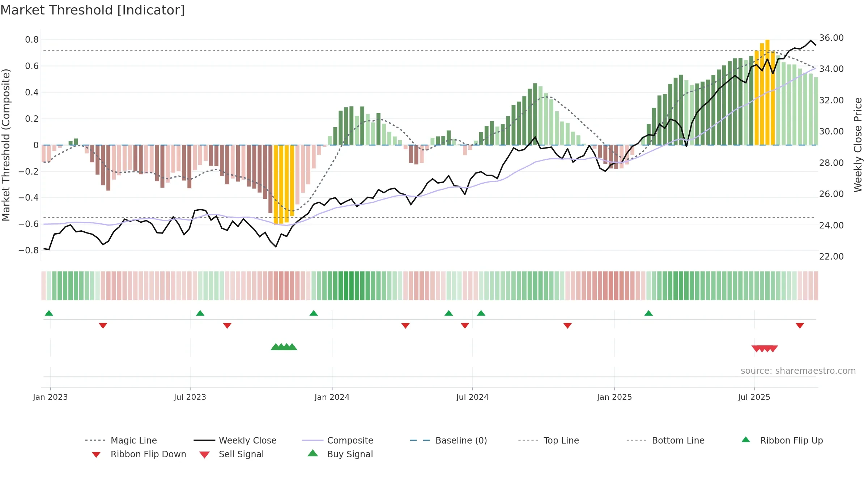Click the Sell Signal legend entry
868x488 pixels.
point(231,454)
